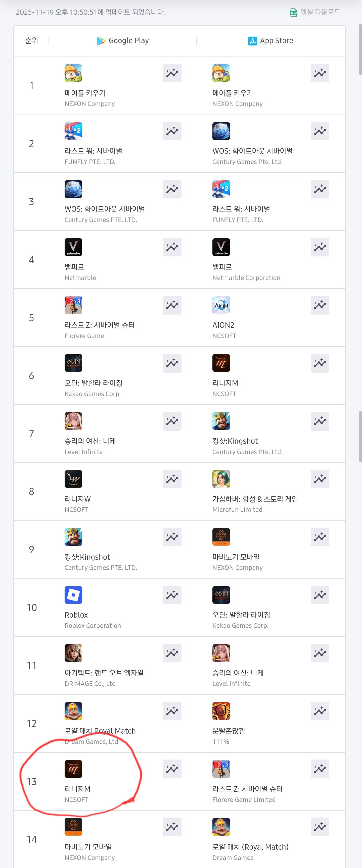Click the 엑셀 다운로드 text link
Image resolution: width=362 pixels, height=868 pixels.
(x=320, y=12)
